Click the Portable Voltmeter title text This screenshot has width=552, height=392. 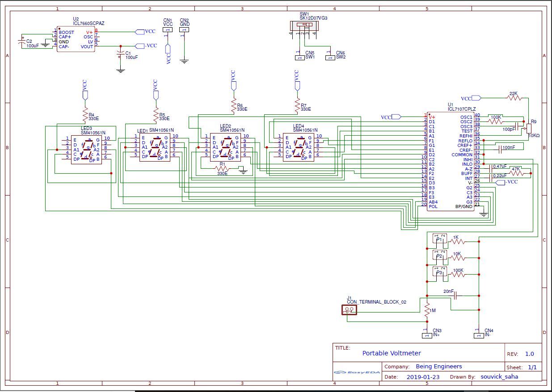[x=391, y=353]
